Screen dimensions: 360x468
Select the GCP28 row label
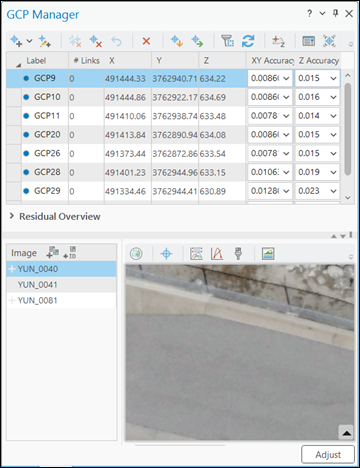click(x=47, y=172)
